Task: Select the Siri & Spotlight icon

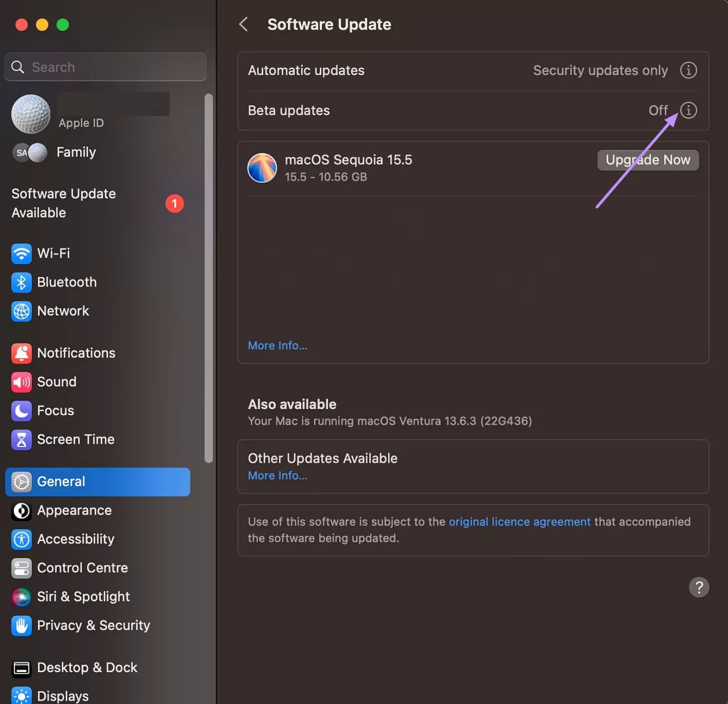Action: 21,597
